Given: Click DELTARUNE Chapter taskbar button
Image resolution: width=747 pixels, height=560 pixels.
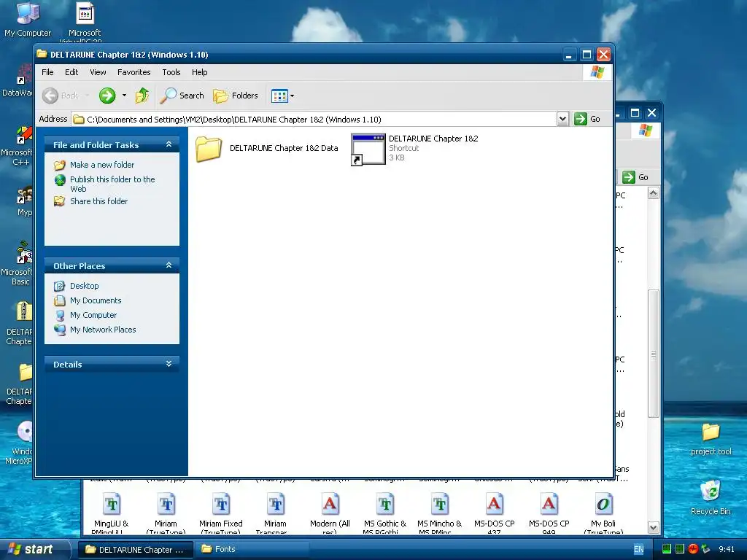Looking at the screenshot, I should point(135,550).
